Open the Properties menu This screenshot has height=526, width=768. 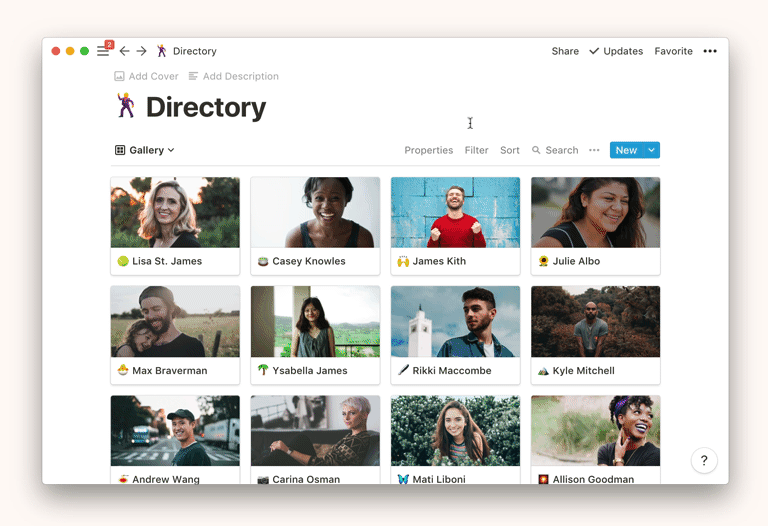[428, 150]
